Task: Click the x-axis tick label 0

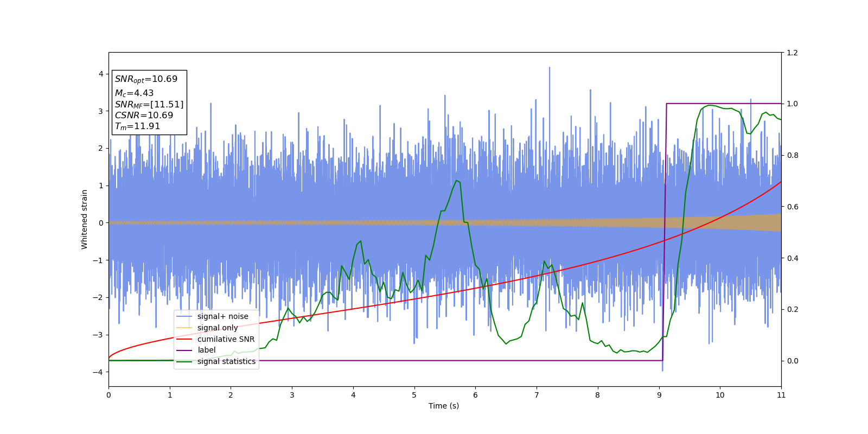Action: coord(108,395)
